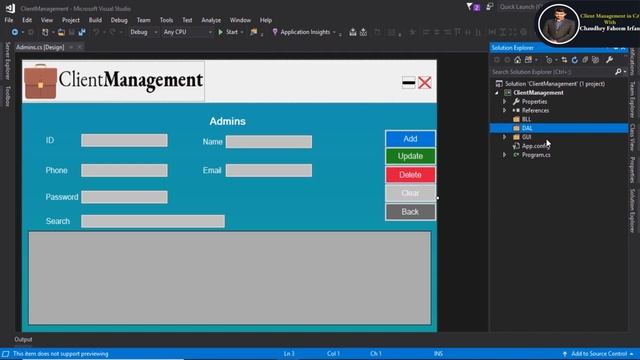The image size is (640, 360).
Task: Click the red X close picture on form
Action: coord(424,83)
